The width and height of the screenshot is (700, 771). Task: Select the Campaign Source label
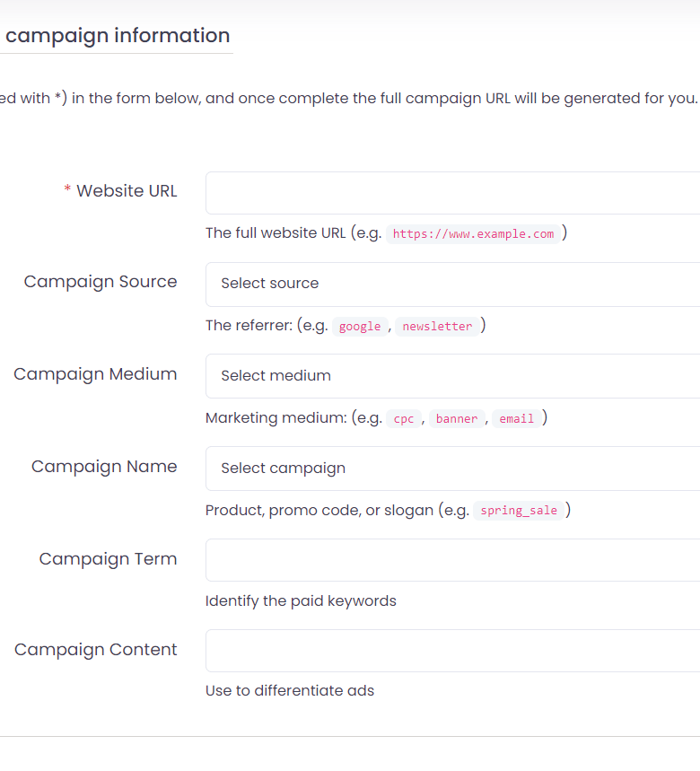[101, 282]
